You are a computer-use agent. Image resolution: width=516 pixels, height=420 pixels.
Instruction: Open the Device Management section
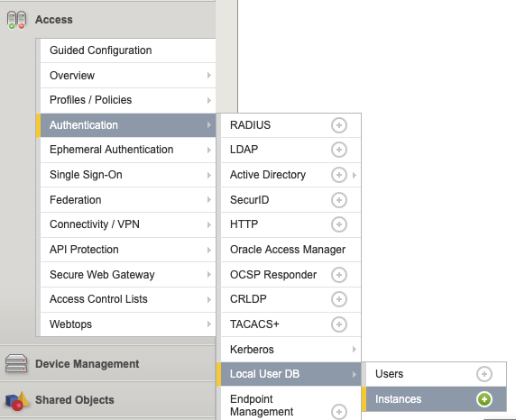pos(108,364)
